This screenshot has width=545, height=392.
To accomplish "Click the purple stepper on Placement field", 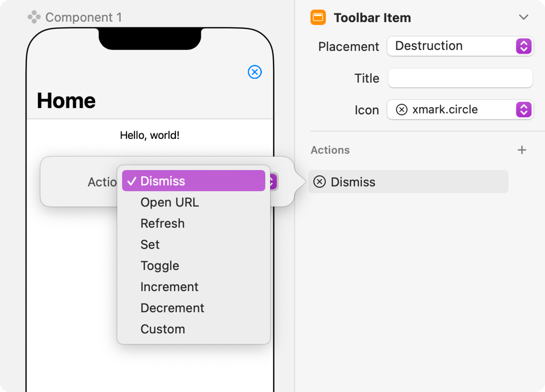I will pos(524,46).
